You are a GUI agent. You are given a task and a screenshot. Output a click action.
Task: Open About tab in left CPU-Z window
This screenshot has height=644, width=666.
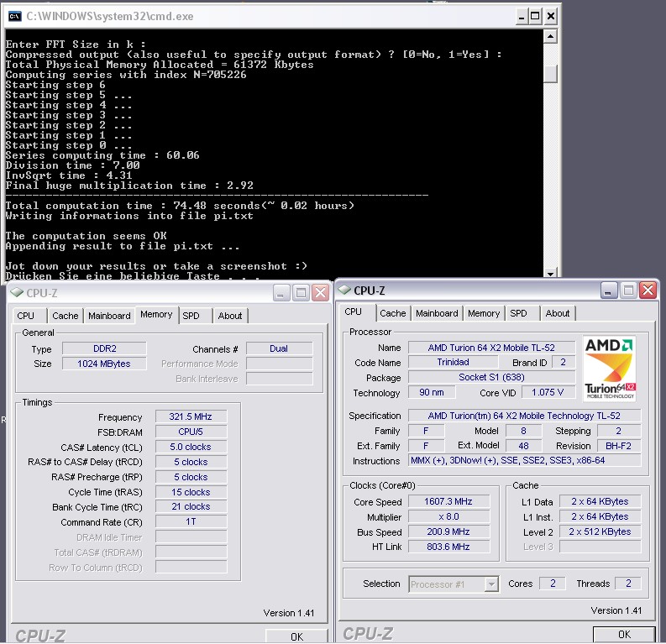(x=230, y=316)
